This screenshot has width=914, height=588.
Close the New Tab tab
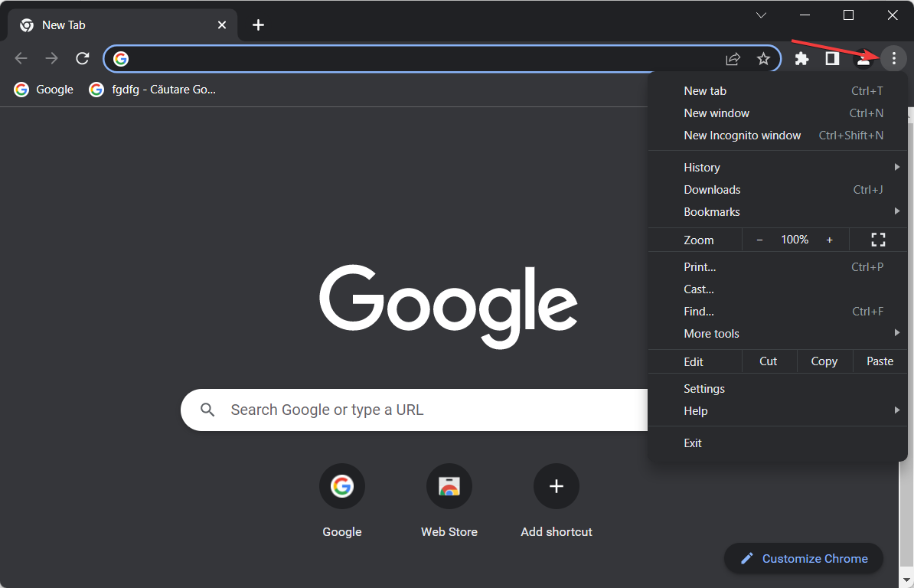(x=221, y=25)
